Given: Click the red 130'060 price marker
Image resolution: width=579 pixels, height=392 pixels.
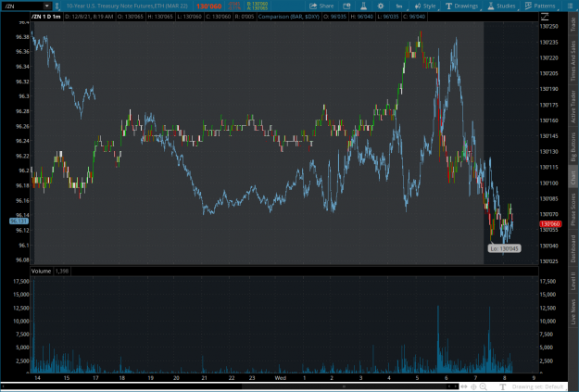Looking at the screenshot, I should (550, 224).
